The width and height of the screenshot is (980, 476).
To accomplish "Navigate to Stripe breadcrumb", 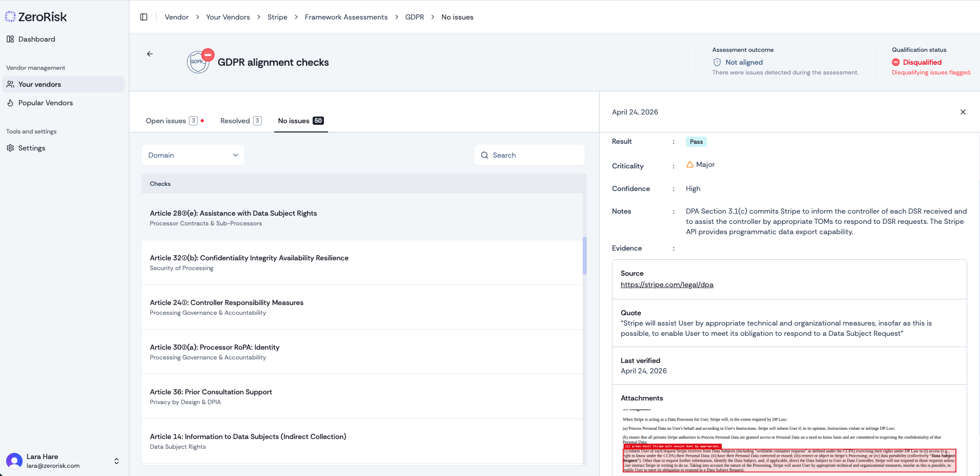I will tap(277, 17).
